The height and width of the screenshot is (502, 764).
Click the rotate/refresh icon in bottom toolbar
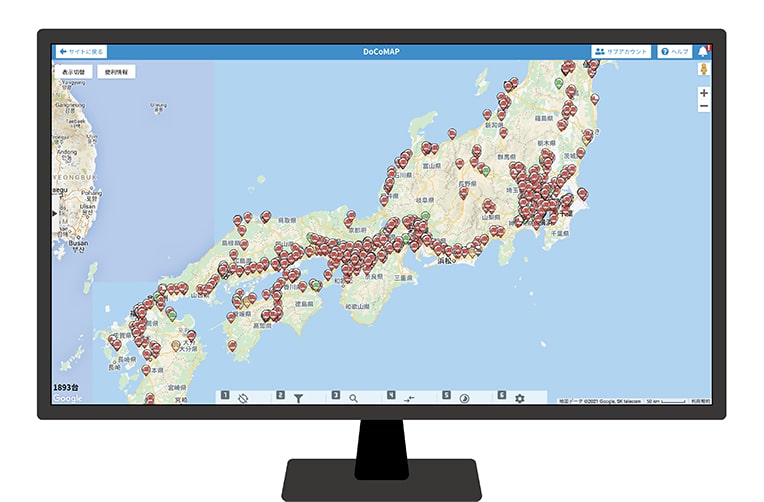point(242,398)
